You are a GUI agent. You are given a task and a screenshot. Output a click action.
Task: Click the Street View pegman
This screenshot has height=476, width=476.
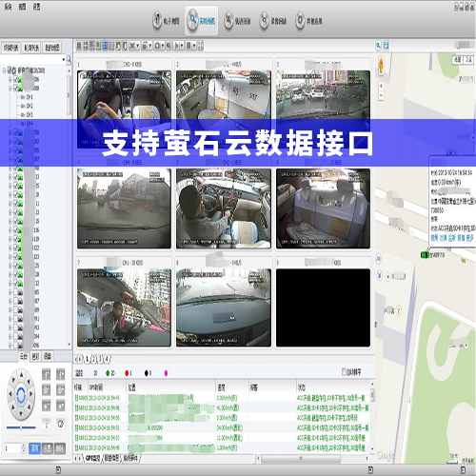[381, 66]
